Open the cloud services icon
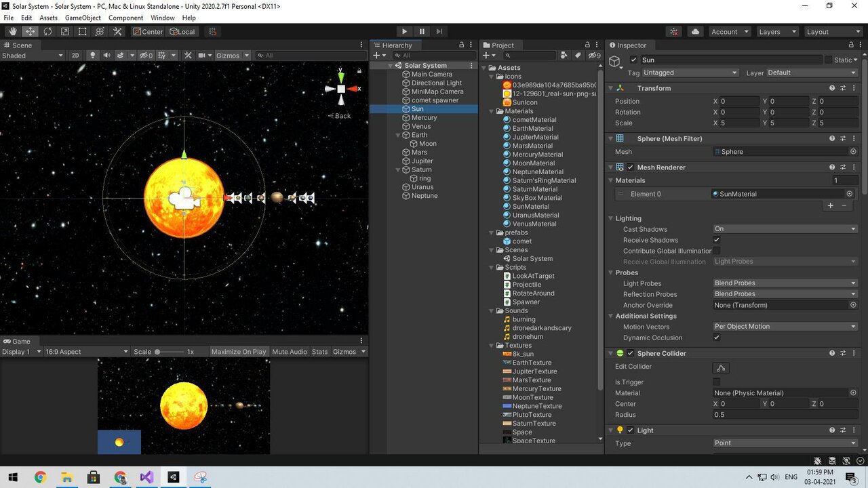The height and width of the screenshot is (488, 868). pos(695,32)
